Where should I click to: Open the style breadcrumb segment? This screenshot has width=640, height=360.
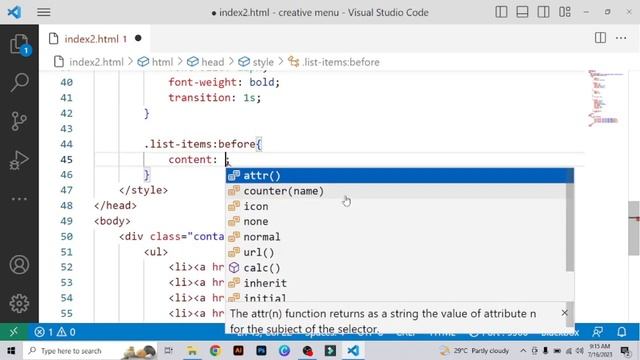(x=263, y=62)
